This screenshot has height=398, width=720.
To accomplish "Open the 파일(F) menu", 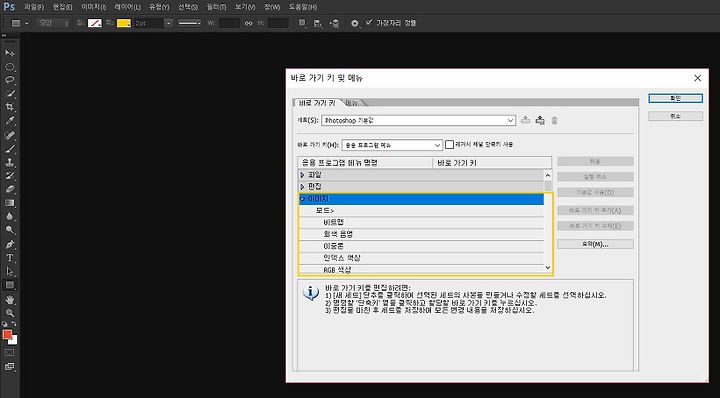I will pyautogui.click(x=34, y=7).
